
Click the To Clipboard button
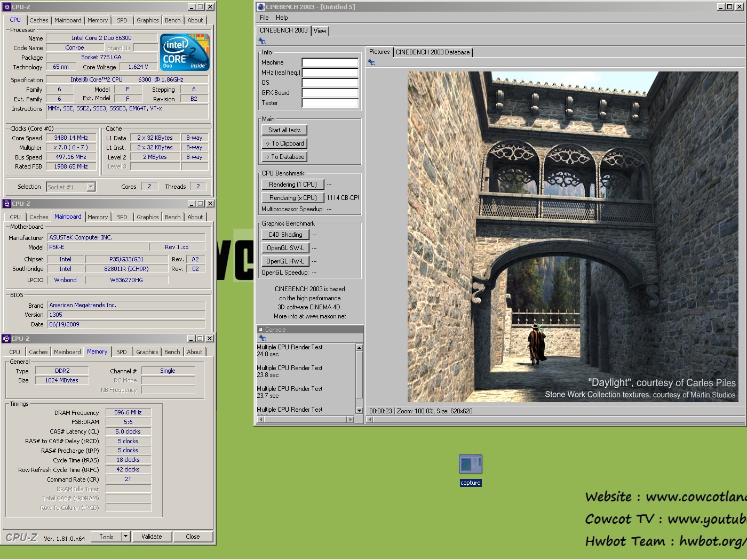pos(284,143)
